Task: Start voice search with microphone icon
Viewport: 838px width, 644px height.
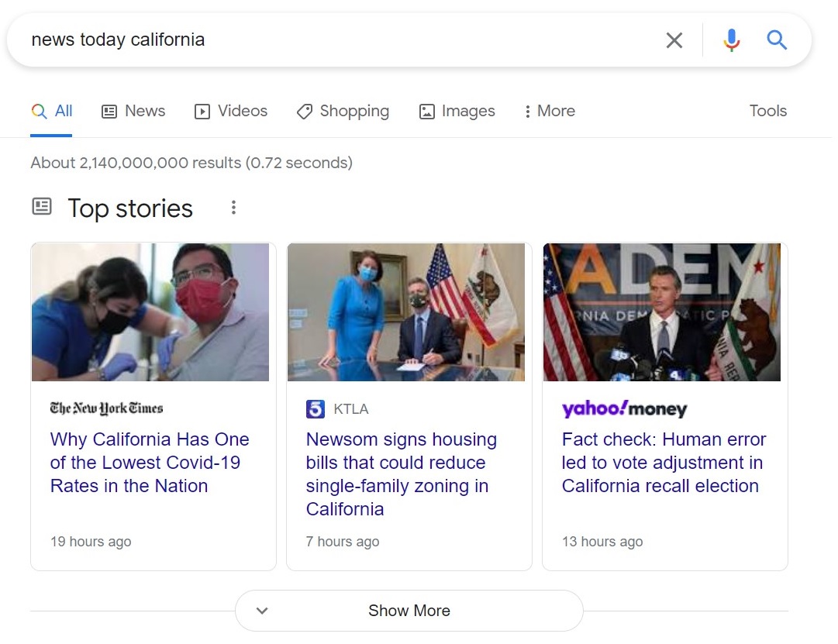Action: [x=731, y=40]
